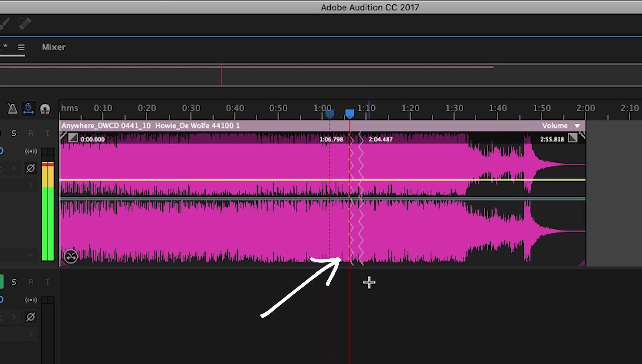Collapse the first track's bottom chevron

tap(31, 255)
